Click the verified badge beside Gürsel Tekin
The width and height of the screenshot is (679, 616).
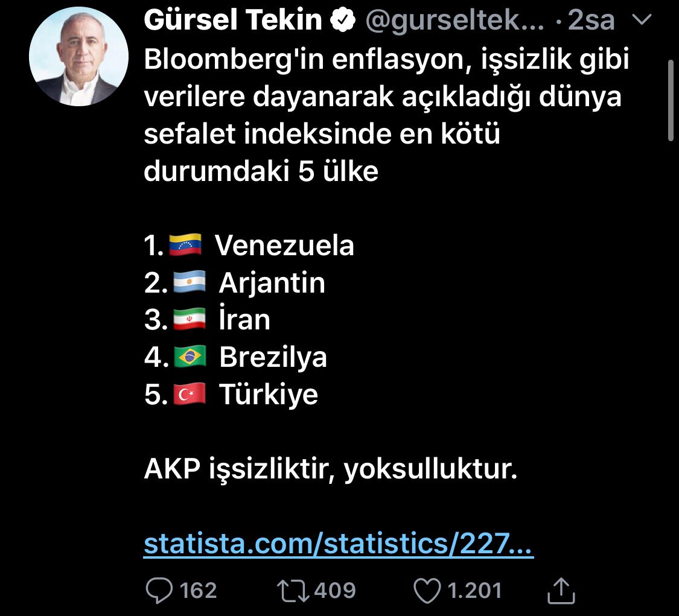[x=343, y=21]
